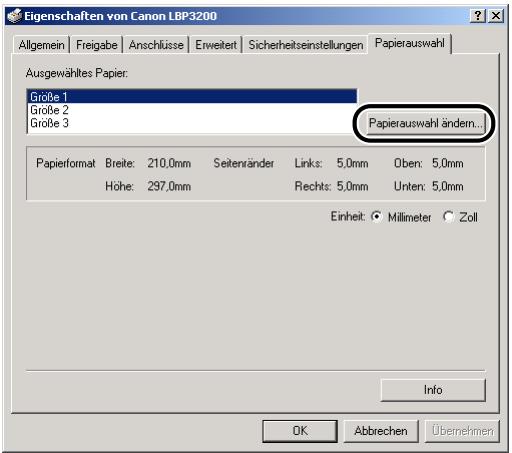Go to the Anschlüsse tab
The height and width of the screenshot is (453, 512).
156,45
